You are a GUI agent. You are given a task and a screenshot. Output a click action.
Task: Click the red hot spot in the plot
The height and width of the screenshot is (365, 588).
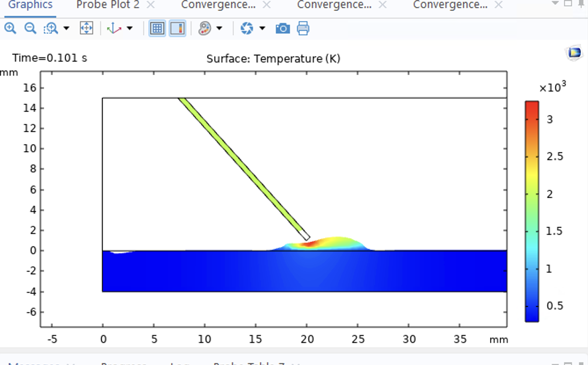pyautogui.click(x=309, y=243)
